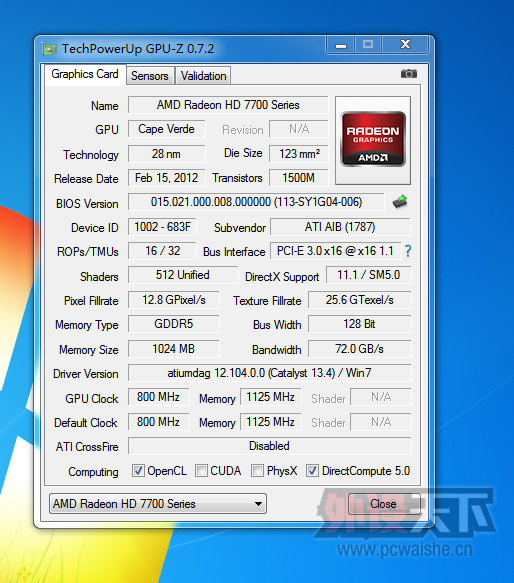
Task: Click the DirectX Support 11.1 / SM5.0 field
Action: pos(369,275)
